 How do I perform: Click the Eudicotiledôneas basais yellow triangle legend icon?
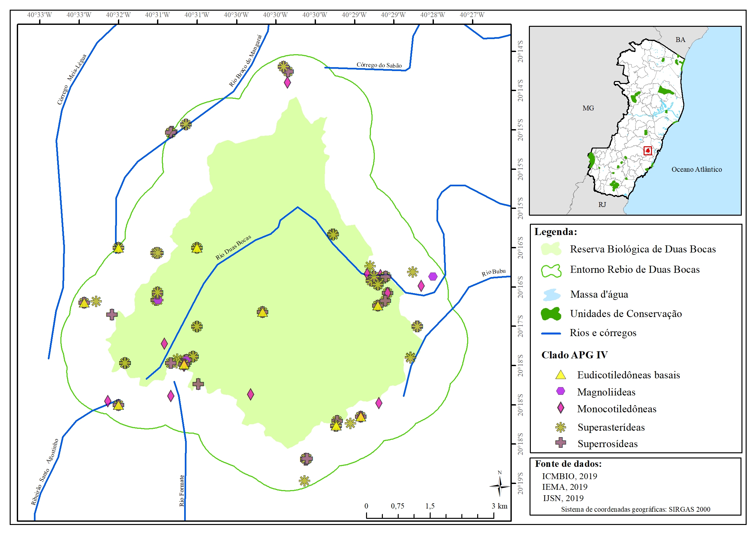point(561,375)
